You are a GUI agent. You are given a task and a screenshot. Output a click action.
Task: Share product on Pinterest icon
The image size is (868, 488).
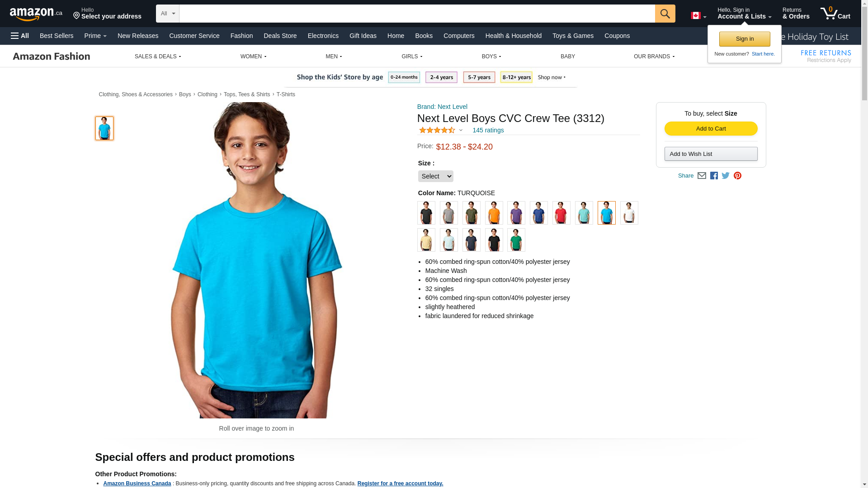pos(737,176)
